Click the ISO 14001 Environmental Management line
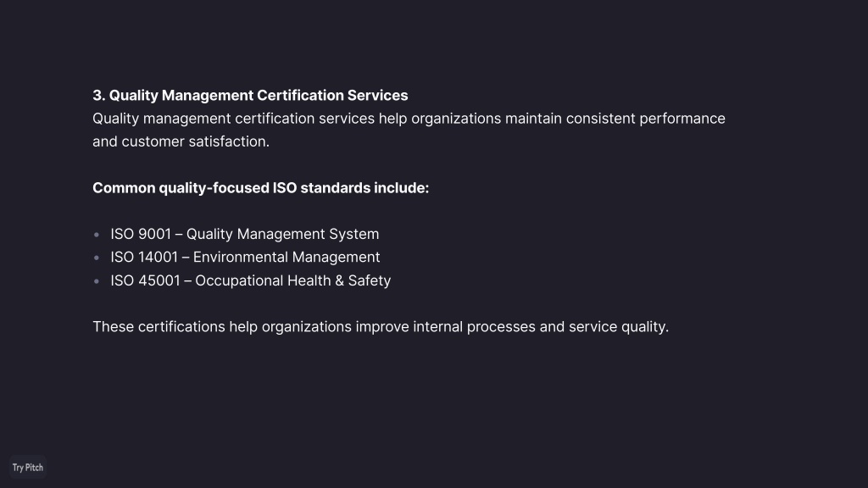 click(245, 258)
